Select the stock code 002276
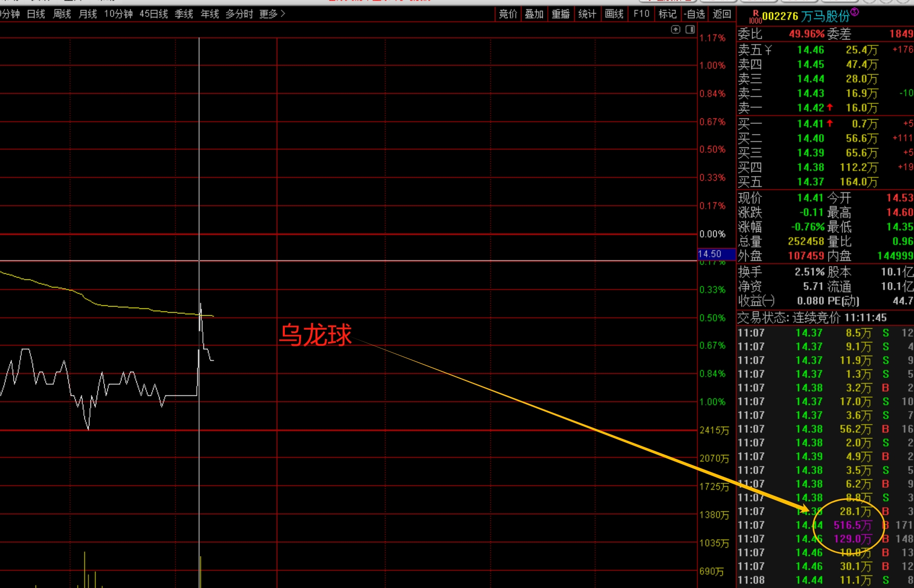914x588 pixels. tap(780, 16)
